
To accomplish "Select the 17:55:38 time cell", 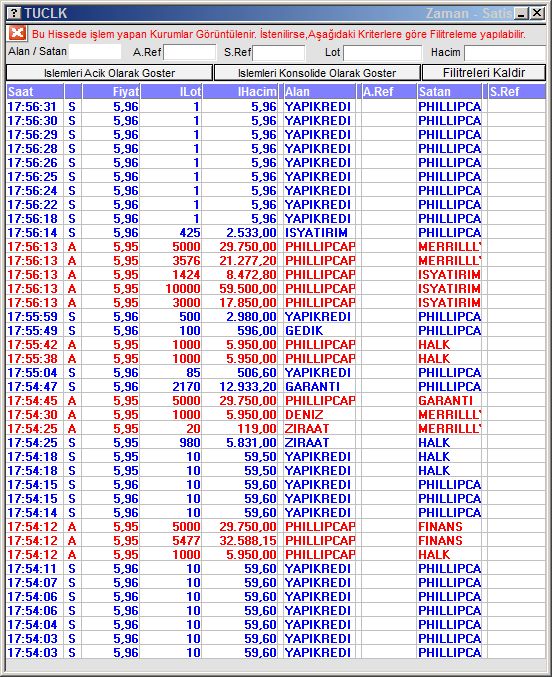I will pyautogui.click(x=32, y=358).
